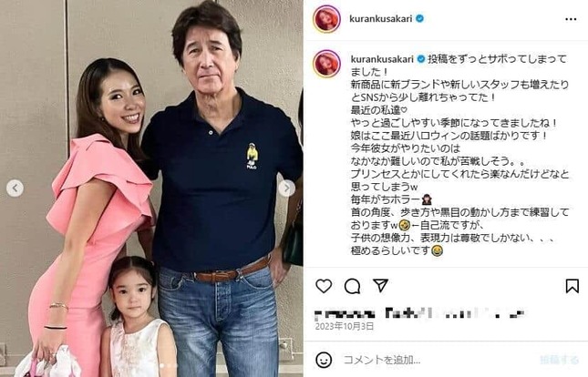Click the blurred likes count text
The height and width of the screenshot is (377, 588).
pyautogui.click(x=418, y=313)
